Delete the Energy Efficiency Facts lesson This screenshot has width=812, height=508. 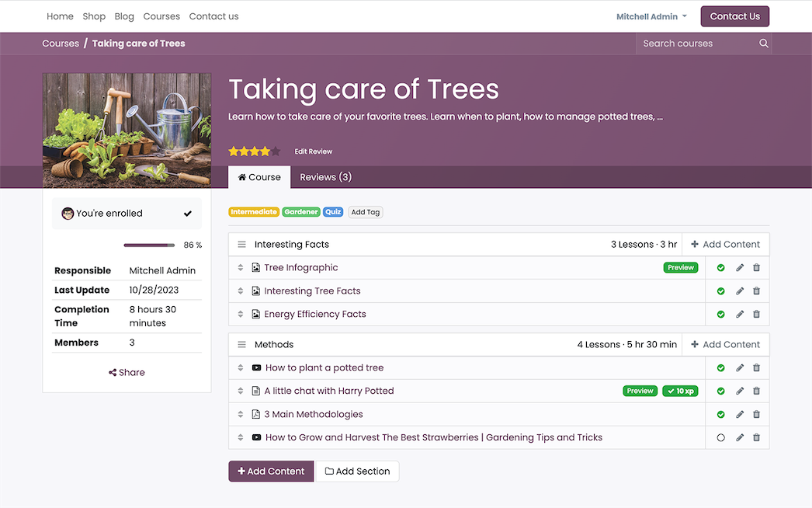[x=756, y=314]
